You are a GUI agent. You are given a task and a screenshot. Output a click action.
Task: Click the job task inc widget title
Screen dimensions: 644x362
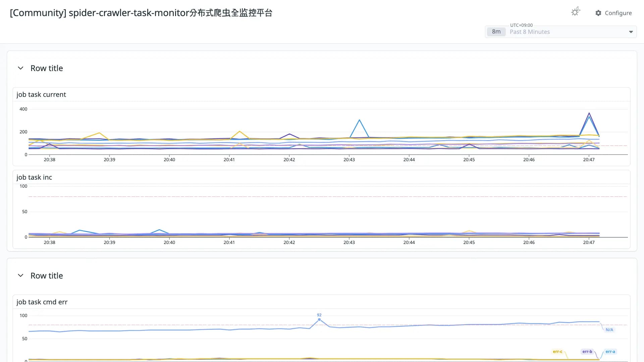point(34,177)
